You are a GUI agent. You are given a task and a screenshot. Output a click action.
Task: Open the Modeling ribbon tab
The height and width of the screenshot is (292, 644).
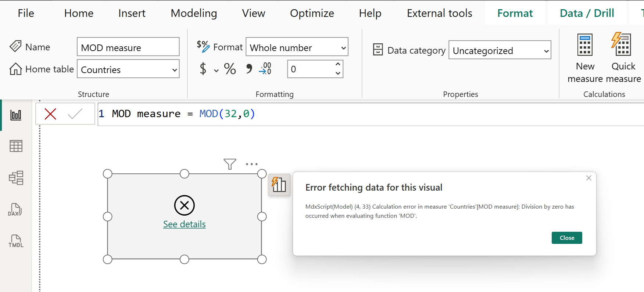pos(194,13)
